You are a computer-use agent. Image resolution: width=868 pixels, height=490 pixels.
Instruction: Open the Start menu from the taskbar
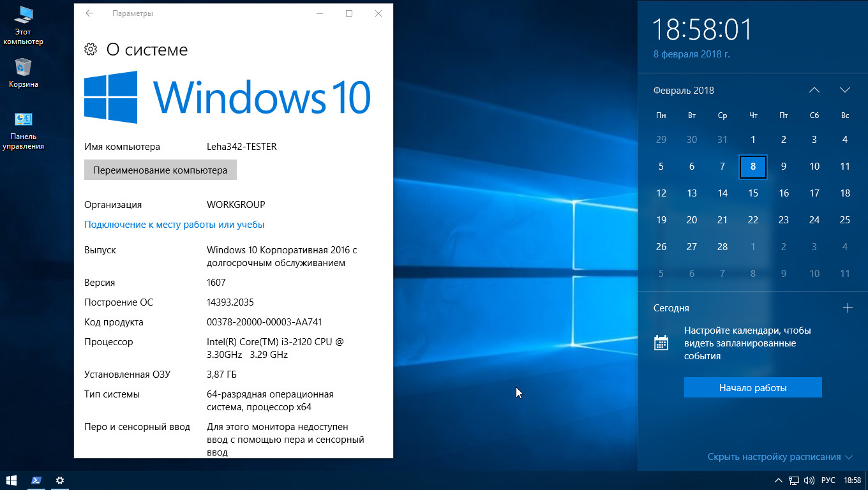(11, 480)
